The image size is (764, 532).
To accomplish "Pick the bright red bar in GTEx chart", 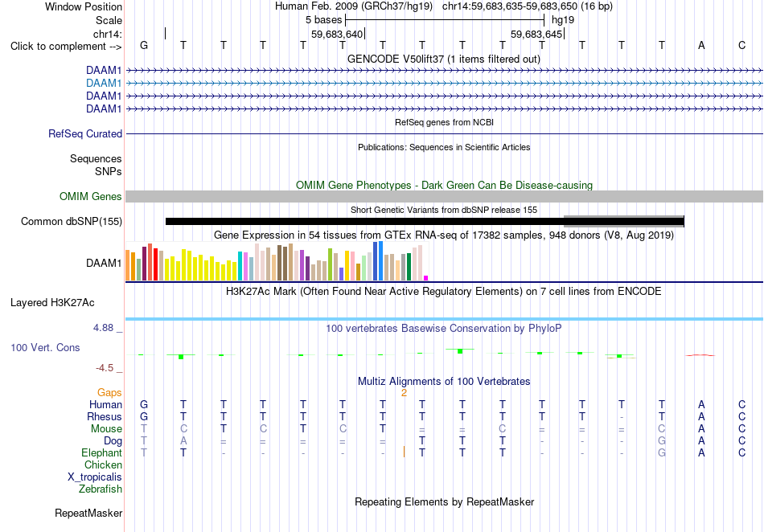I will [x=155, y=264].
